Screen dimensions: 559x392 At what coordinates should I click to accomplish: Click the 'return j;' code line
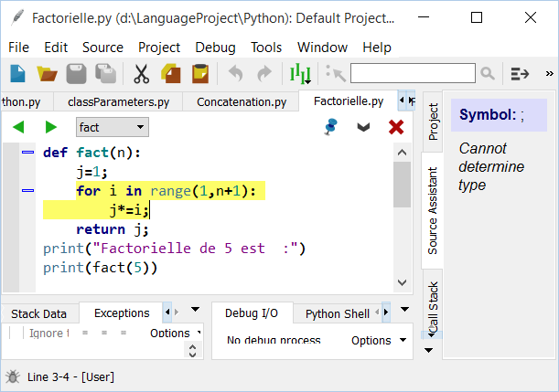(x=113, y=229)
